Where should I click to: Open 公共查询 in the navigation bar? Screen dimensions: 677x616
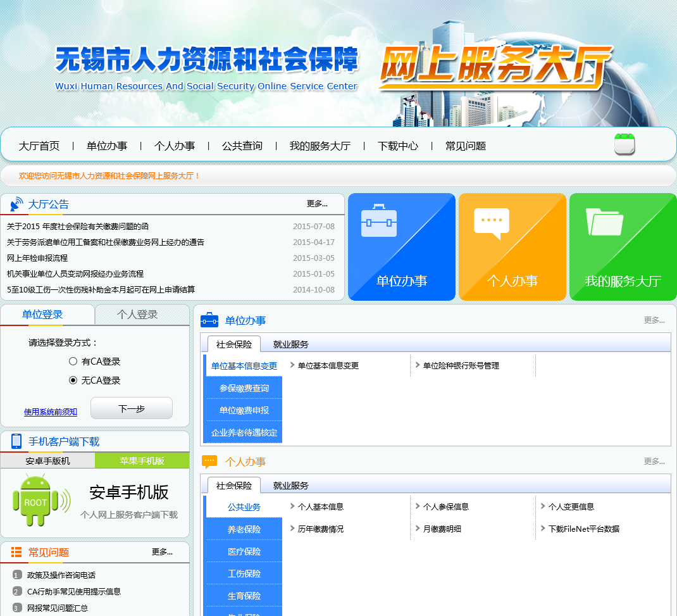[242, 146]
